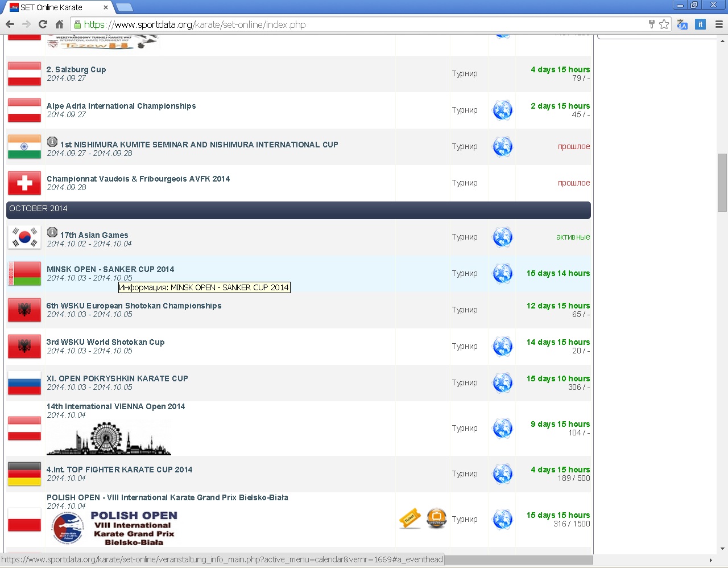728x568 pixels.
Task: Open Alpe Adria International Championships event
Action: pos(121,106)
